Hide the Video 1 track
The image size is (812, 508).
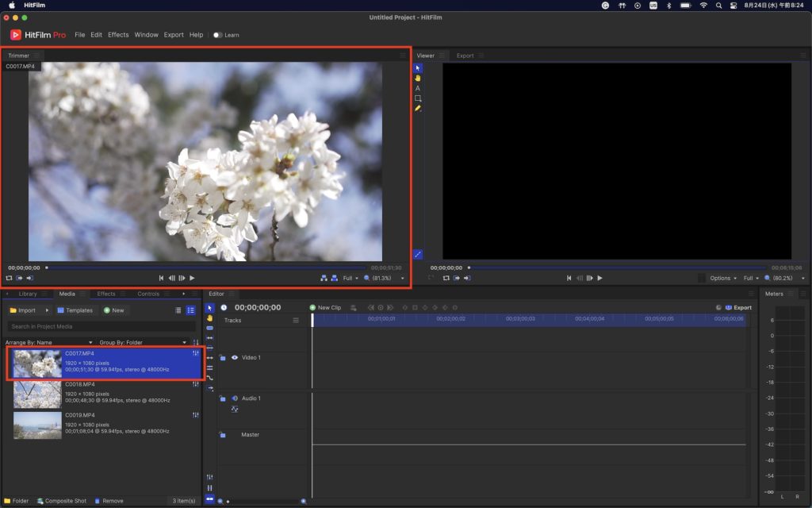235,358
